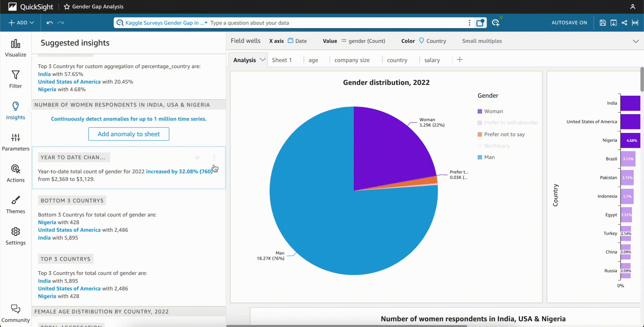Open the Themes panel
Viewport: 644px width, 327px height.
click(15, 205)
